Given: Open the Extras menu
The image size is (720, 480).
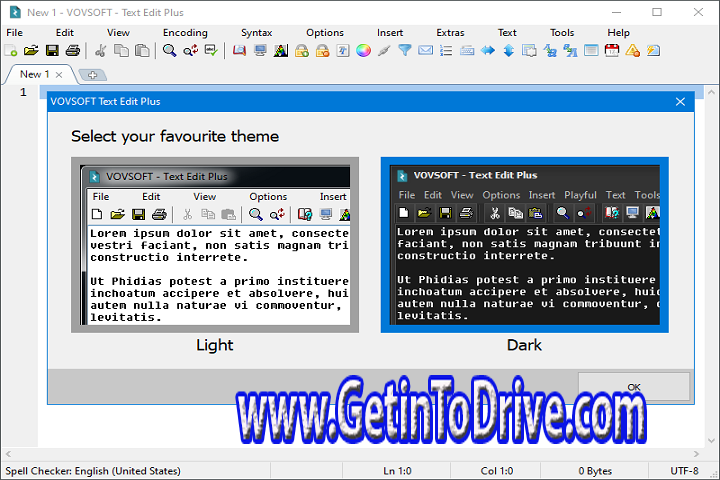Looking at the screenshot, I should click(x=450, y=33).
